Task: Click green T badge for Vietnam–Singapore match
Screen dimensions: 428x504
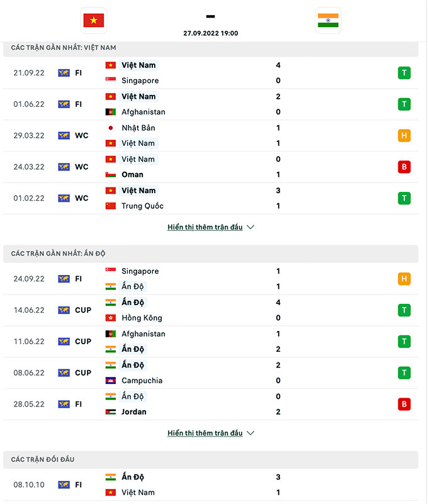Action: [x=404, y=73]
